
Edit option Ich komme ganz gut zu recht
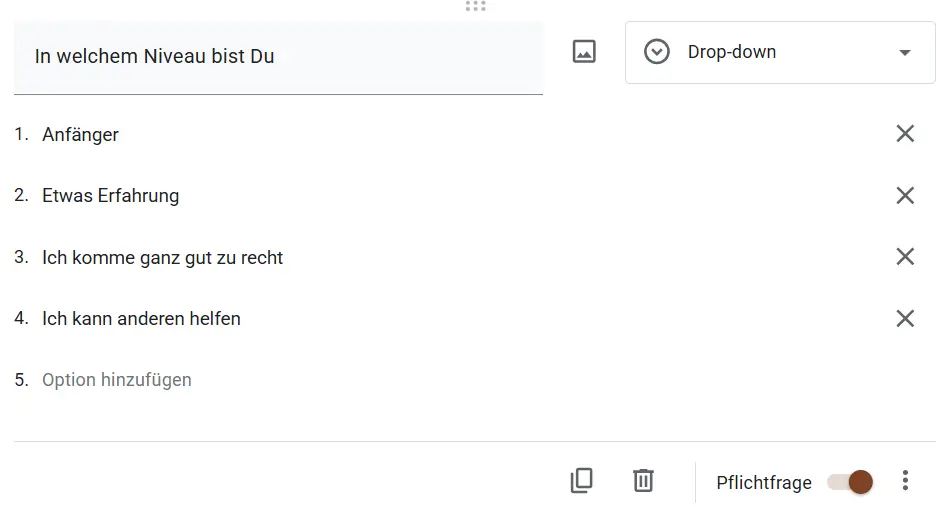point(162,258)
